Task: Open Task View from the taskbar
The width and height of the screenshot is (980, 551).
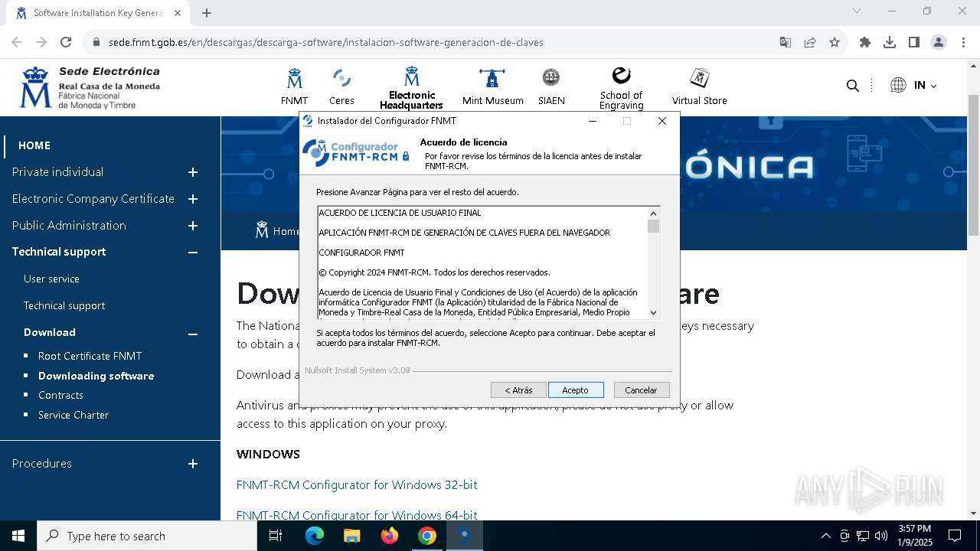Action: [276, 536]
